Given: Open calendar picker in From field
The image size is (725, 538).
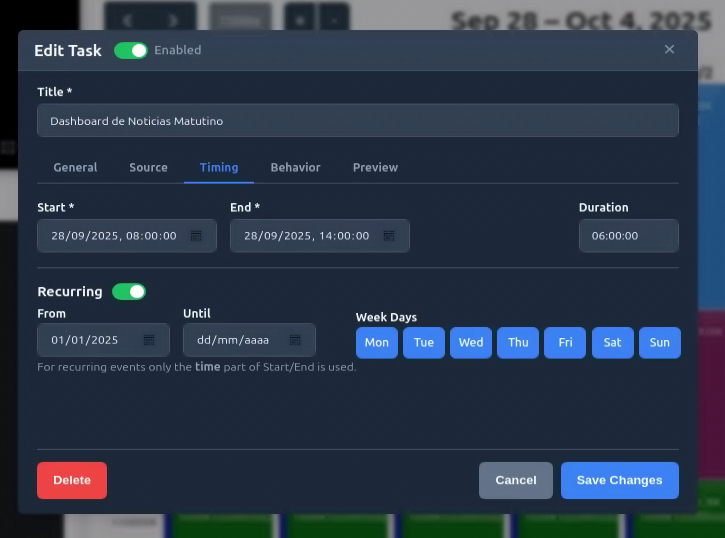Looking at the screenshot, I should [149, 340].
